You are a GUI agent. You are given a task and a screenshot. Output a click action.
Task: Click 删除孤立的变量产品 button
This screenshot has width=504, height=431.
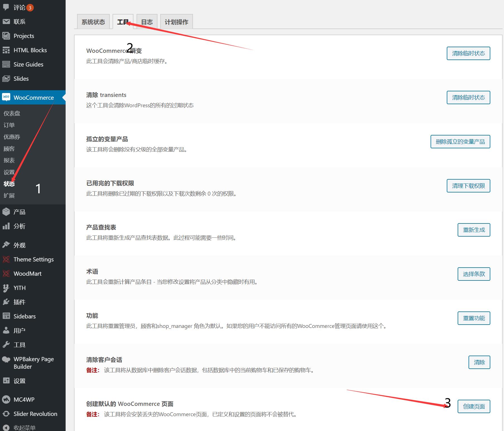click(x=460, y=142)
